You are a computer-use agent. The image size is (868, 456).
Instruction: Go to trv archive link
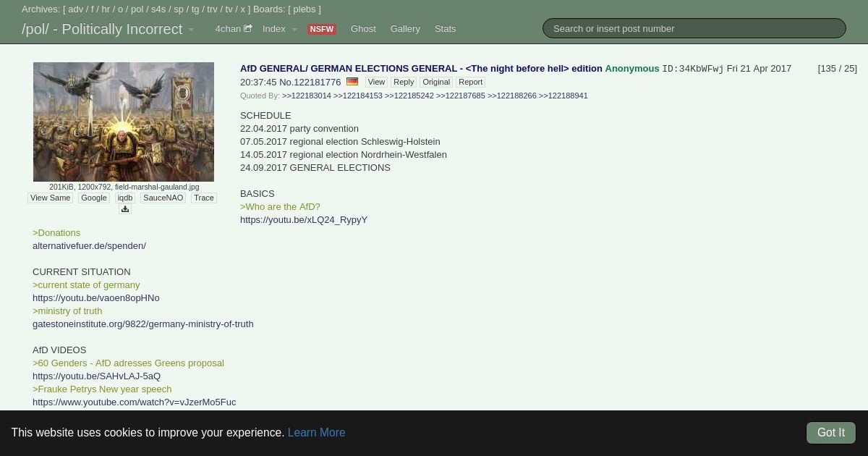point(212,9)
